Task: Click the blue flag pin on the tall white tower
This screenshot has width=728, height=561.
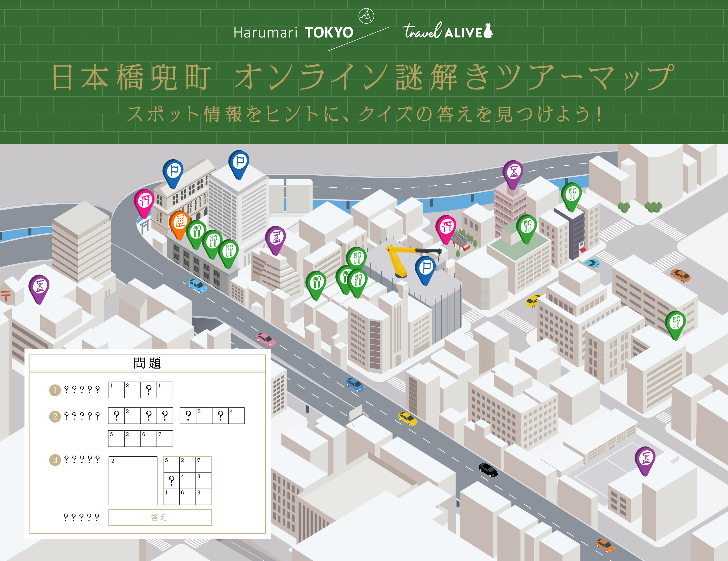Action: point(239,162)
